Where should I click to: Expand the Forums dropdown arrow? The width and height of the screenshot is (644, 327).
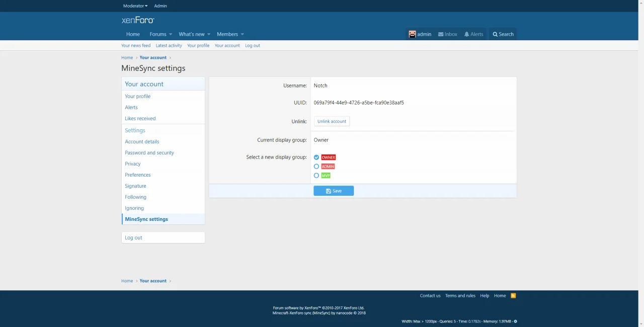pos(171,34)
